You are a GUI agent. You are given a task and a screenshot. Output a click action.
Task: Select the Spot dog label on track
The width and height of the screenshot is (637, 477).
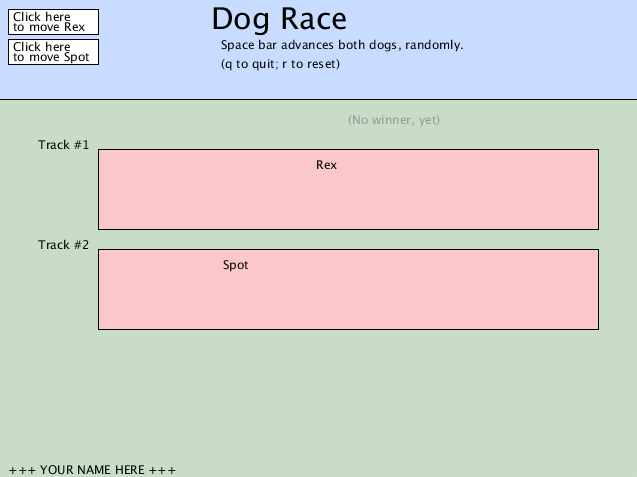click(235, 265)
